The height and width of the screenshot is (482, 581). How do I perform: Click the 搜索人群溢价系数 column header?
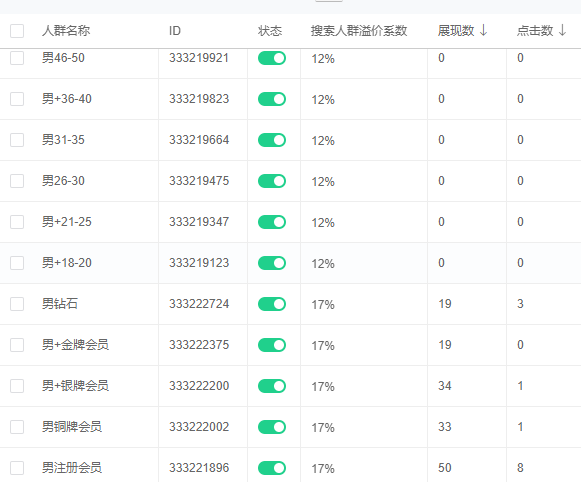tap(359, 30)
